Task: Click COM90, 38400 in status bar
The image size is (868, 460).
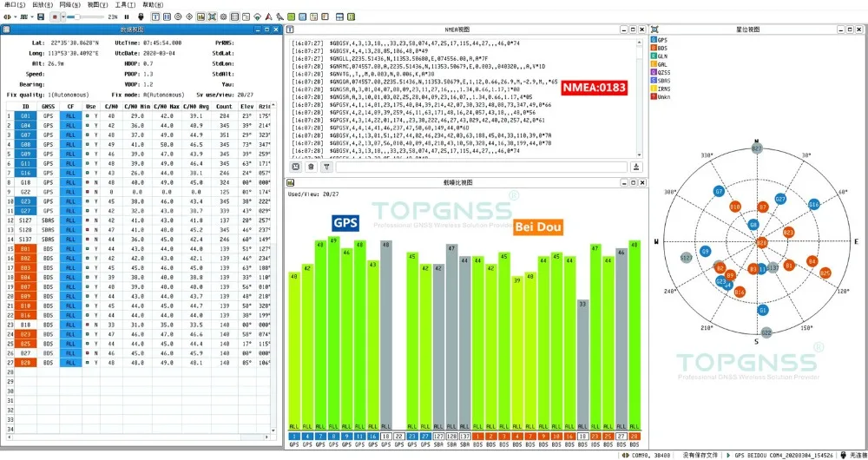Action: pos(651,455)
